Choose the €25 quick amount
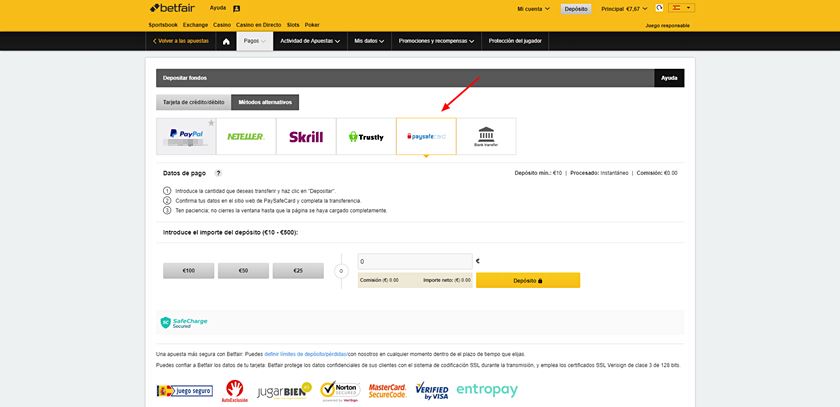Screen dimensions: 840x407 click(x=298, y=271)
